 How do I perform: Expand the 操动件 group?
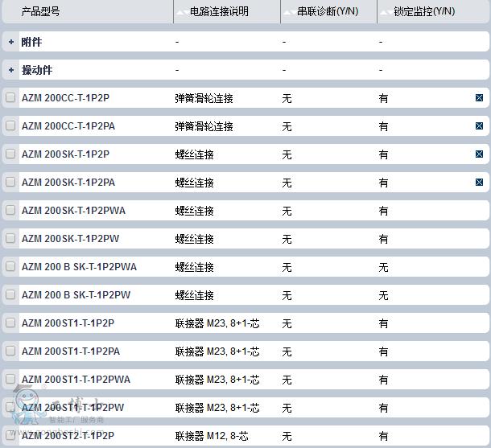click(x=11, y=70)
